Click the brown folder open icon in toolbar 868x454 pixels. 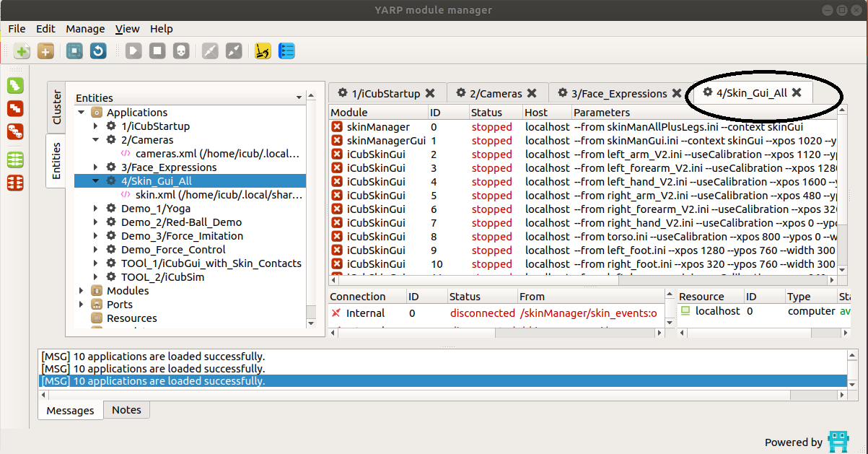(x=45, y=51)
